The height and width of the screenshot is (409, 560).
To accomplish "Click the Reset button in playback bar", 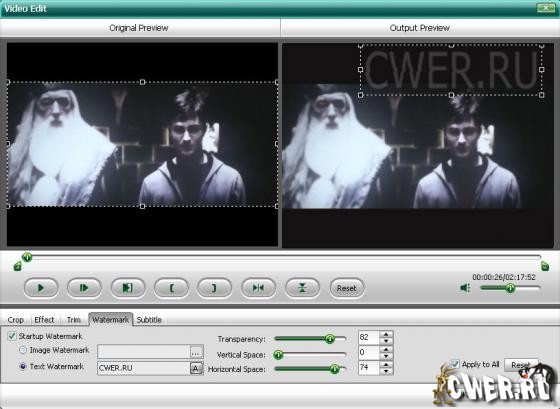I will [x=346, y=288].
